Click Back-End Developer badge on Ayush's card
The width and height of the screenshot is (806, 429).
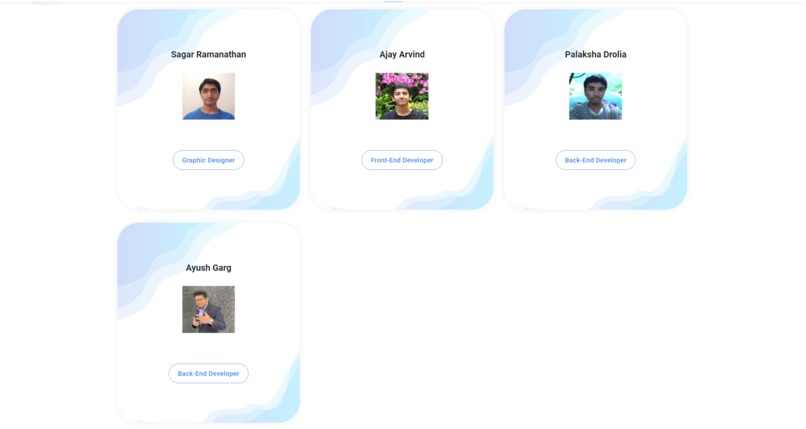pos(208,374)
